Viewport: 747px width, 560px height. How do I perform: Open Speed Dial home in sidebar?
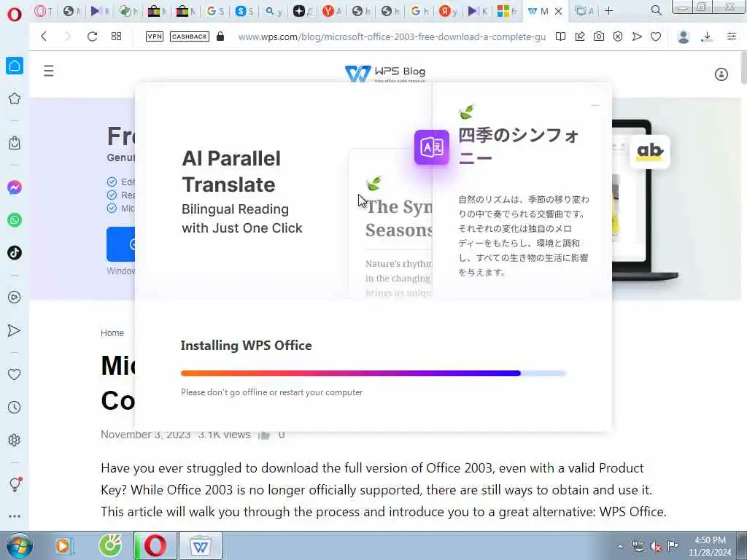coord(15,66)
